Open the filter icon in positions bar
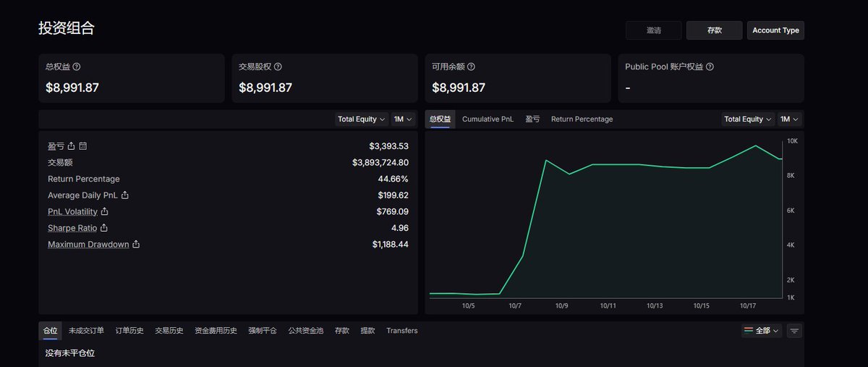 (x=794, y=331)
